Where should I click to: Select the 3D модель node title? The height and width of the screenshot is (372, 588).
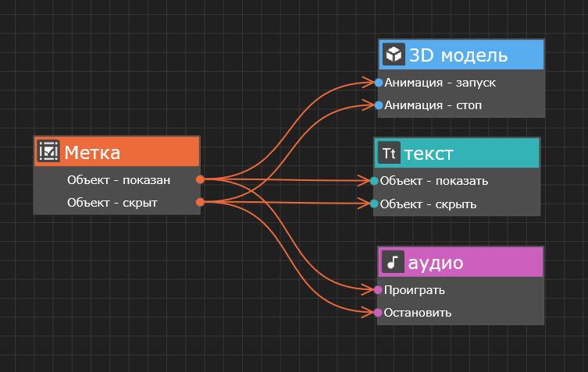coord(458,55)
